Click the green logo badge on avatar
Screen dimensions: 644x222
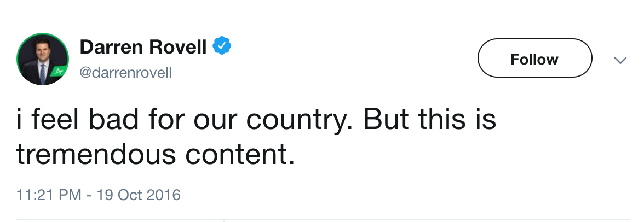[x=58, y=71]
